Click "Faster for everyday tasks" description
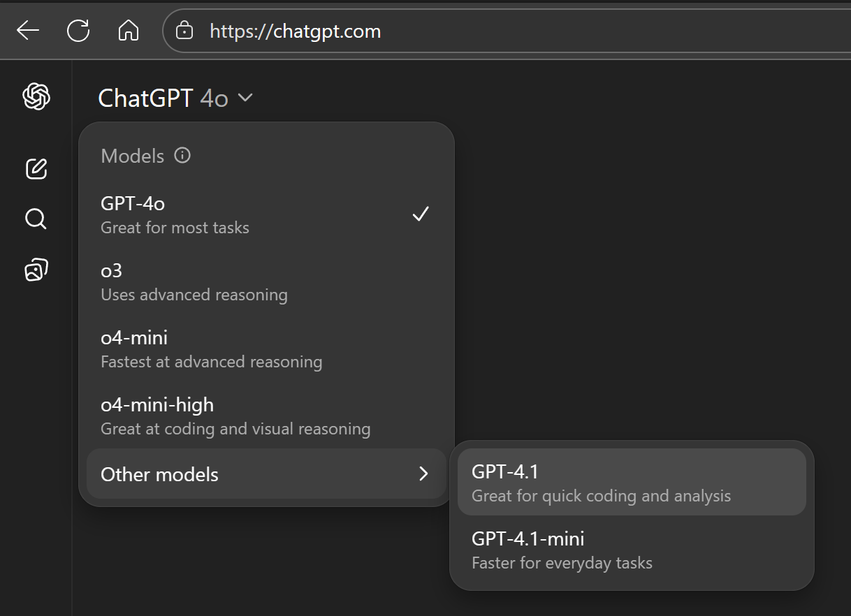Image resolution: width=851 pixels, height=616 pixels. 562,563
